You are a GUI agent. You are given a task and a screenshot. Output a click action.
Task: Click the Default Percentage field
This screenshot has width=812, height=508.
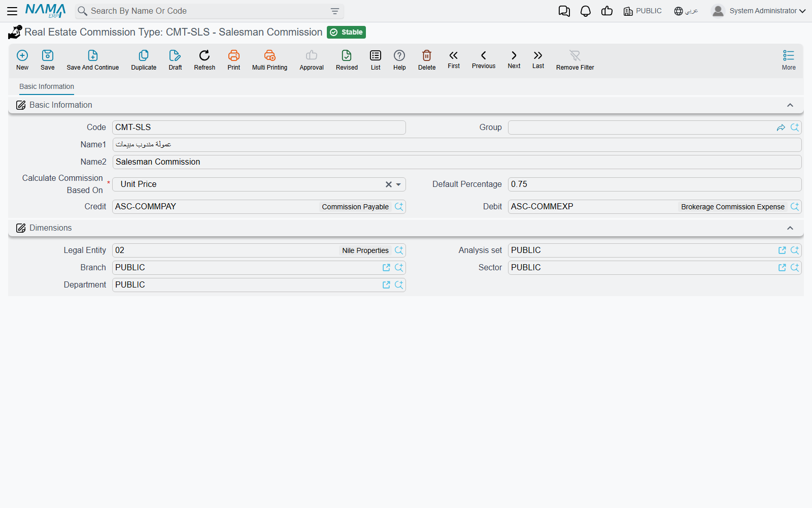click(655, 184)
